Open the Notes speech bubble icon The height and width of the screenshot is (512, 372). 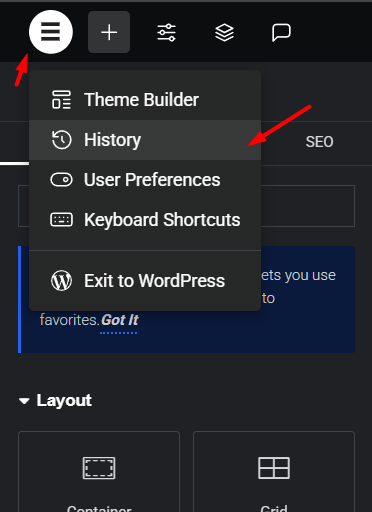(x=281, y=32)
